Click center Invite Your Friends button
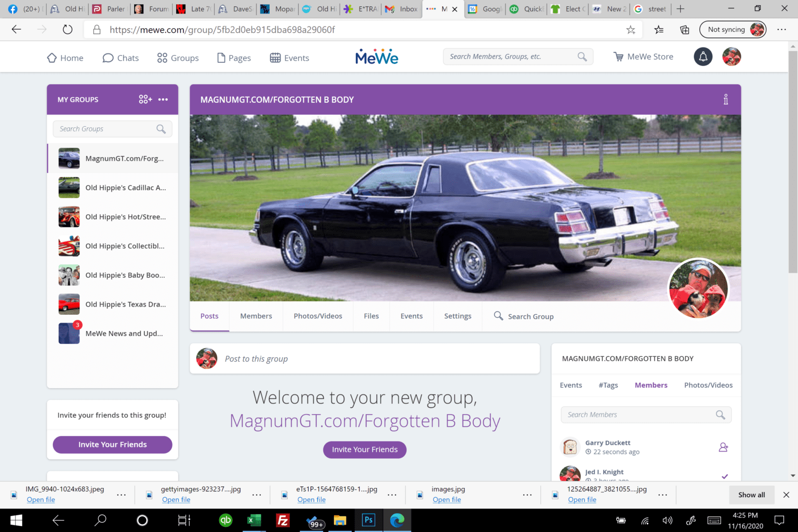This screenshot has height=532, width=798. [x=365, y=449]
